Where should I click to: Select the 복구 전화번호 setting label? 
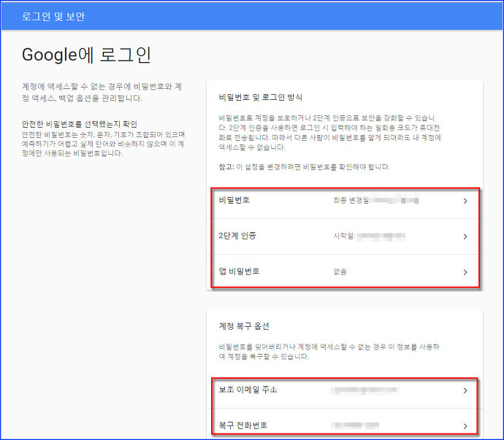click(243, 425)
